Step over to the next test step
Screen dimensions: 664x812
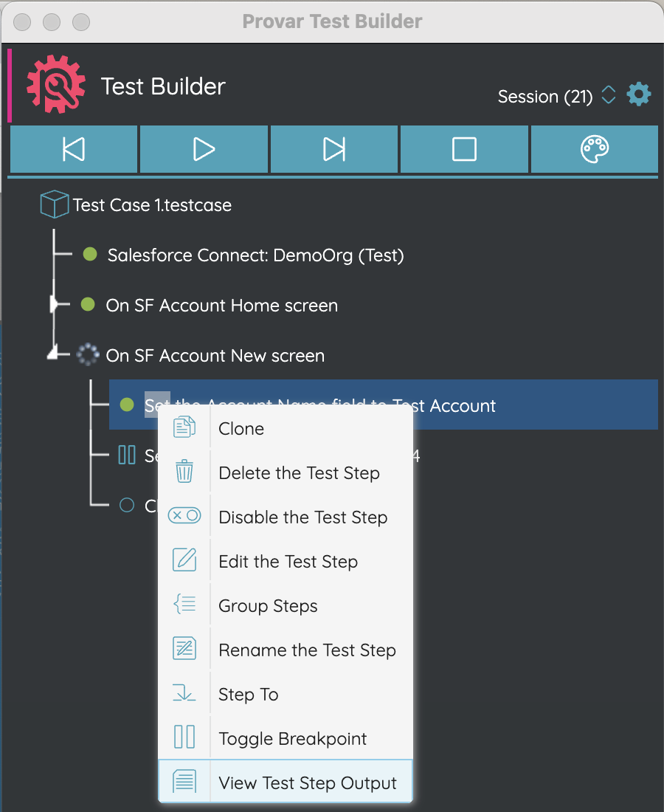334,148
